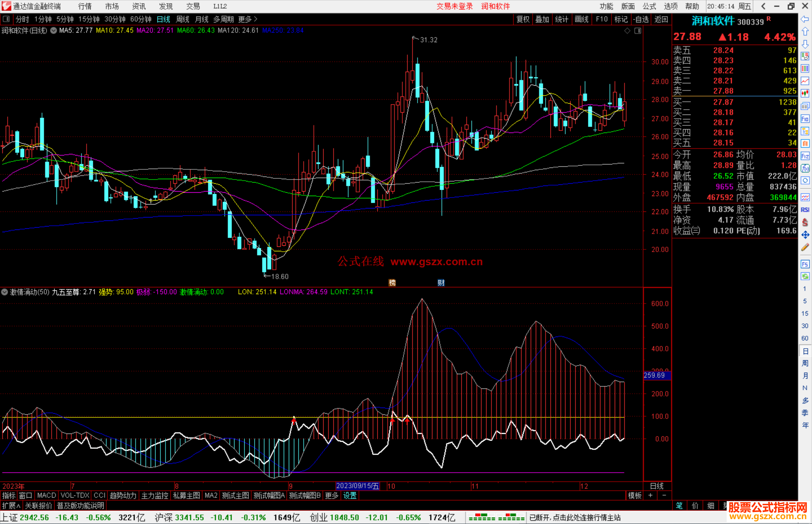This screenshot has width=812, height=524.
Task: Select the pencil drawing tool icon
Action: pos(805,247)
